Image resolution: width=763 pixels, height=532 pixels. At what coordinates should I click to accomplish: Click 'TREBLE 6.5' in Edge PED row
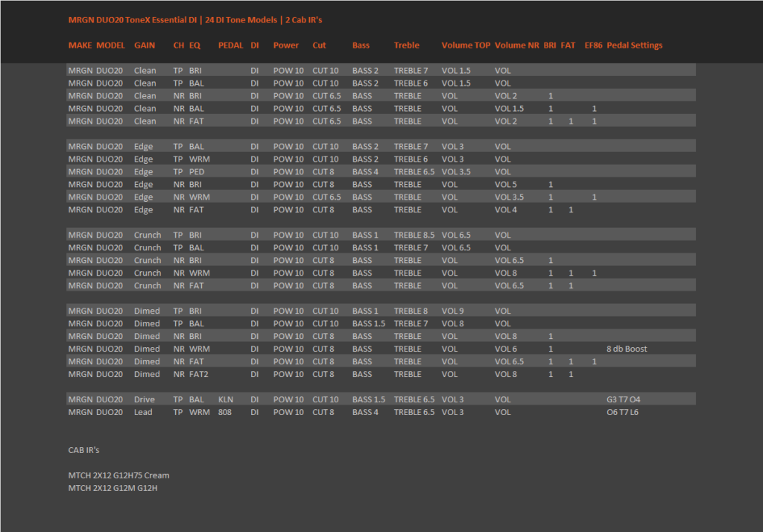pos(414,172)
